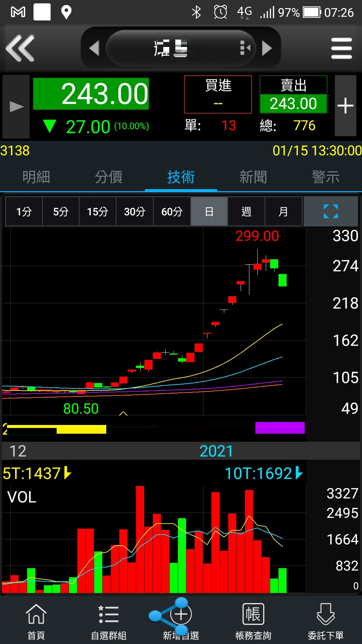Image resolution: width=362 pixels, height=644 pixels.
Task: Expand chart to fullscreen
Action: pyautogui.click(x=330, y=212)
